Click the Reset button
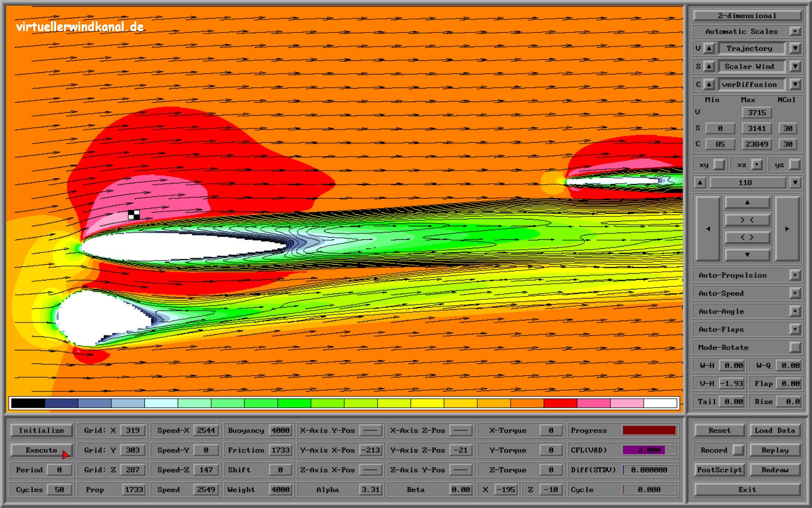Viewport: 812px width, 508px height. click(720, 430)
